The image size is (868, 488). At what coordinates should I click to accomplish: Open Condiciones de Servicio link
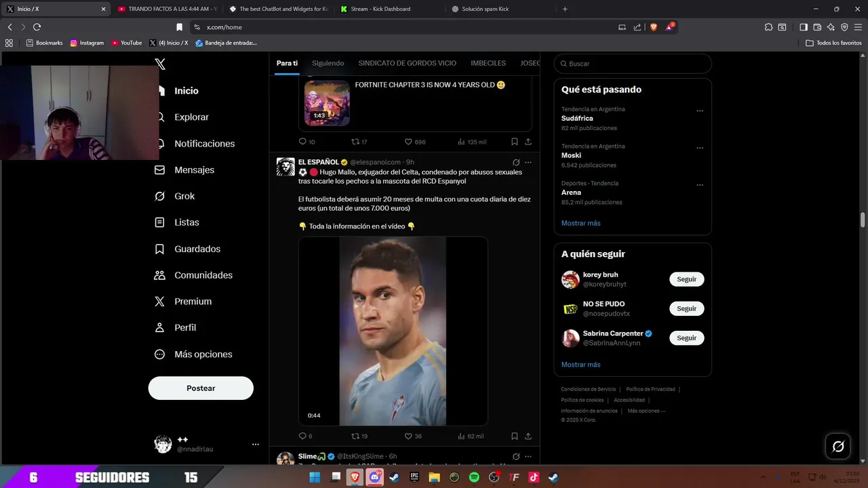(588, 389)
